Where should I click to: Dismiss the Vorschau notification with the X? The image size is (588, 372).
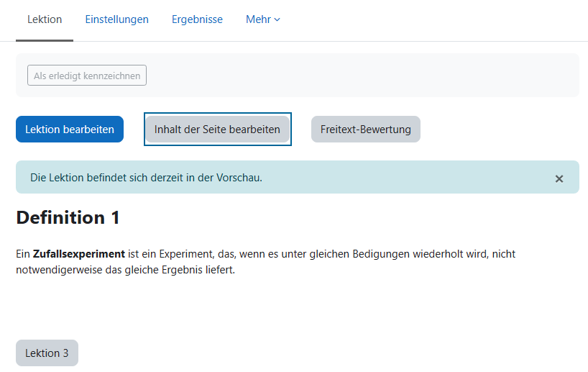click(559, 178)
